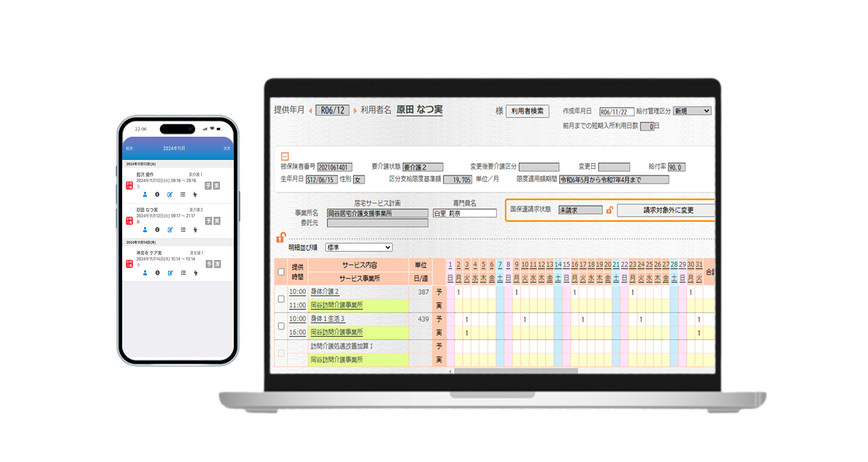Tap the info circle icon for 藍沢 優作
Image resolution: width=868 pixels, height=462 pixels.
[x=157, y=194]
